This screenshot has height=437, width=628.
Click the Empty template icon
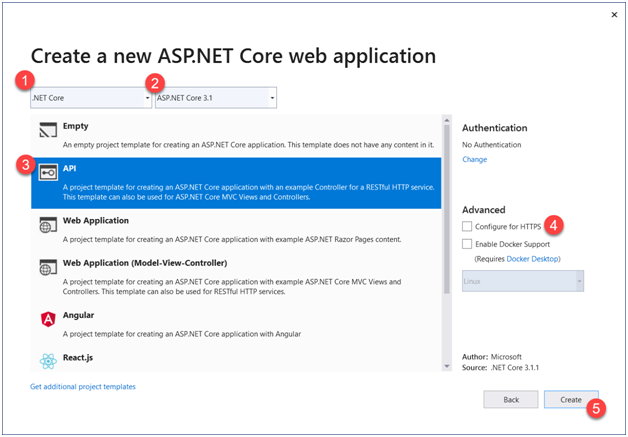[47, 131]
